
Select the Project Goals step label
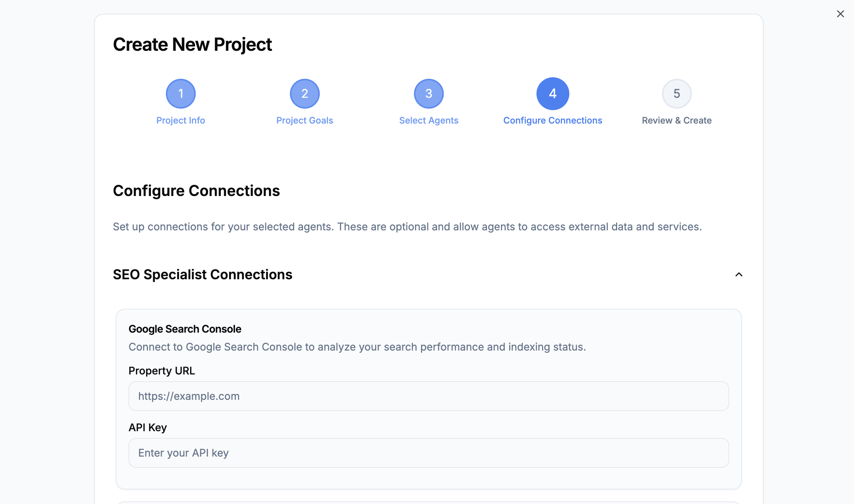click(x=304, y=120)
